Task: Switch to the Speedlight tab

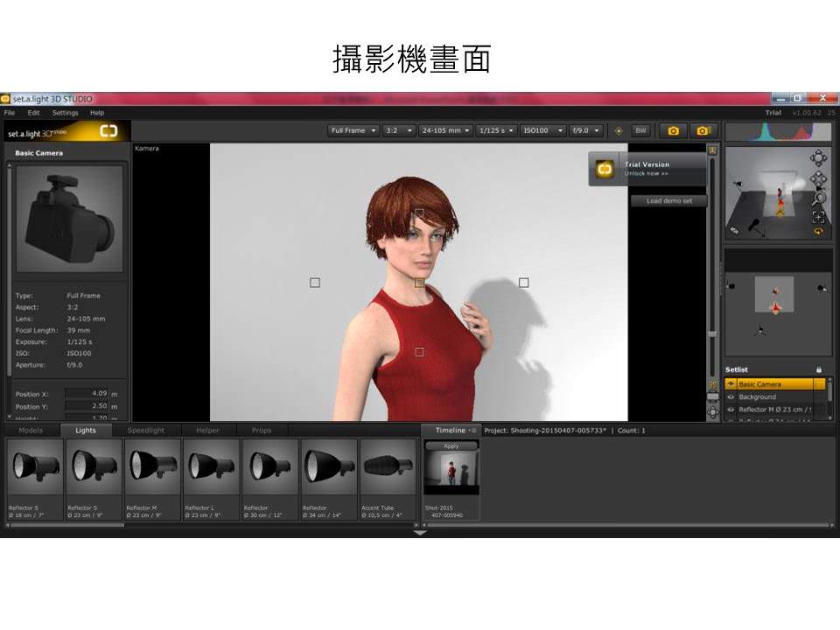Action: click(x=145, y=430)
